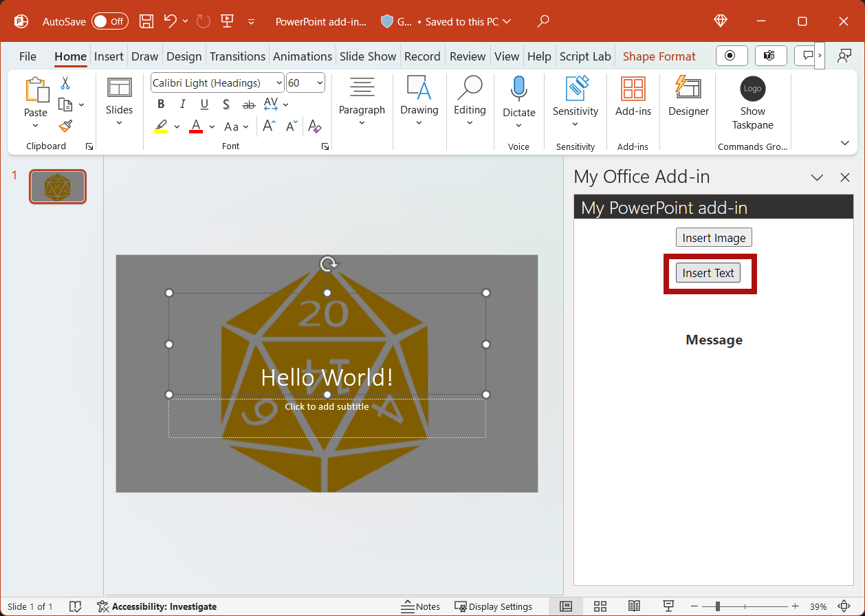Click Show Taskpane logo button
The height and width of the screenshot is (616, 865).
[753, 103]
